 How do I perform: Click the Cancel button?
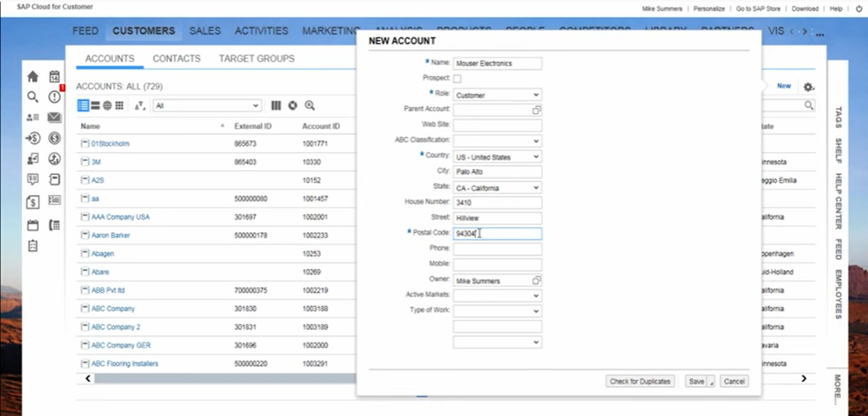[x=734, y=381]
